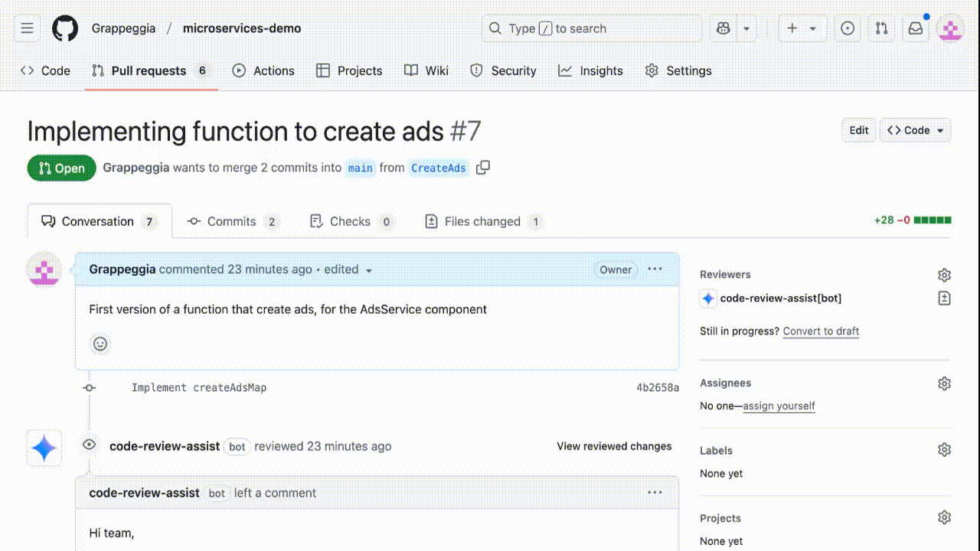Click the Convert to draft link
Screen dimensions: 980x551
tap(821, 331)
